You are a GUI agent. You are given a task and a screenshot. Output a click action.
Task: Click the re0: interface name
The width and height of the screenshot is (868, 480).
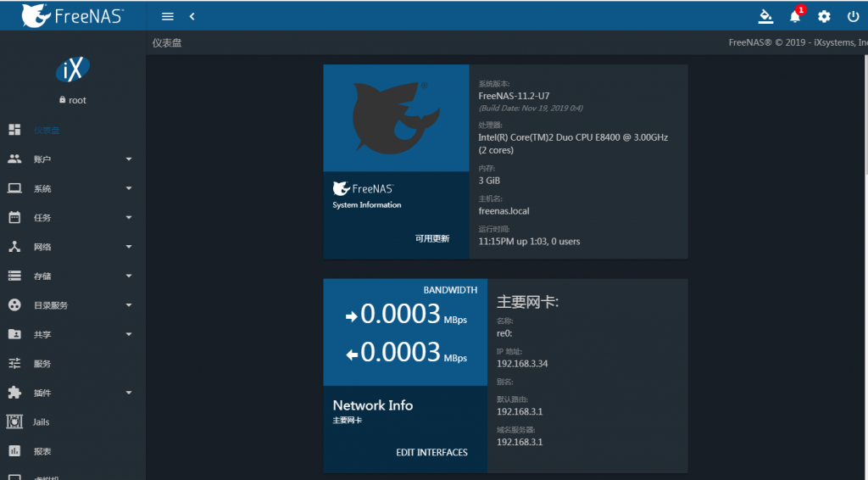(x=504, y=333)
